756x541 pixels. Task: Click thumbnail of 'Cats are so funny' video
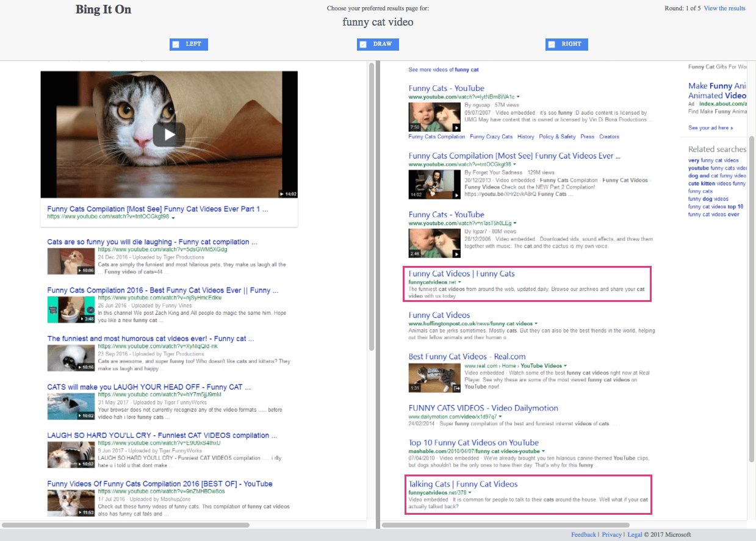tap(71, 262)
